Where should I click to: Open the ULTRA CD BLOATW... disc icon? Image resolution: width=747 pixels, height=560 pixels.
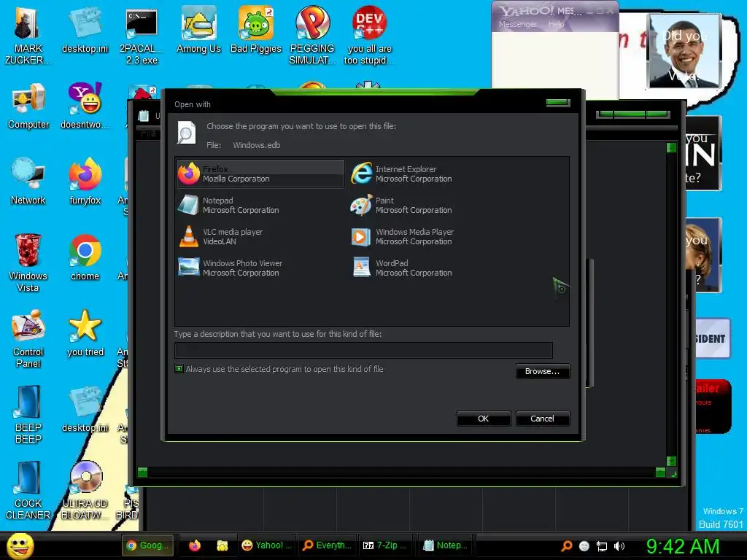point(85,490)
